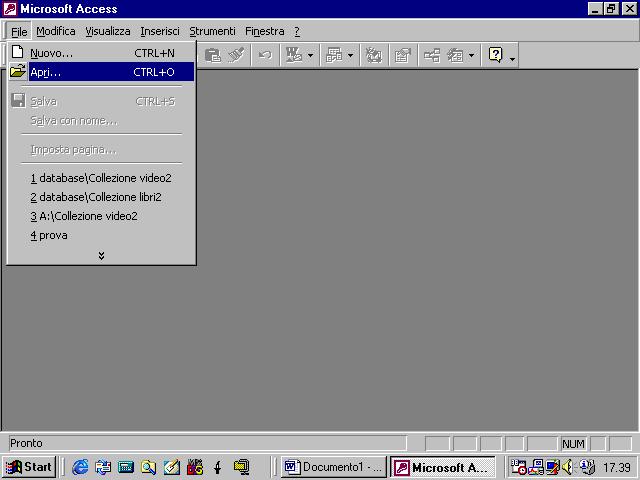This screenshot has width=640, height=480.
Task: Click the volume speaker tray icon
Action: (568, 467)
